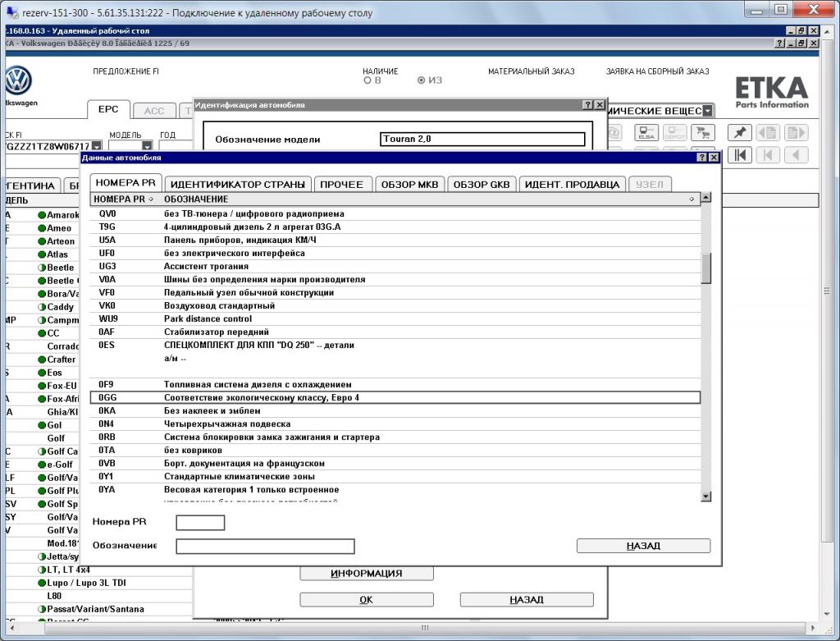Open the VIN number dropdown arrow

[x=97, y=146]
